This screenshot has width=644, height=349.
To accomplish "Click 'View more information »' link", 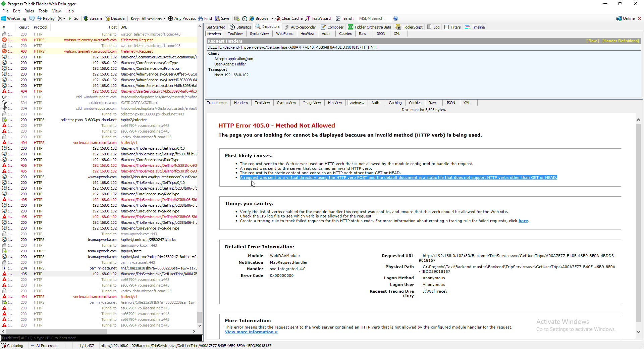I will tap(251, 332).
